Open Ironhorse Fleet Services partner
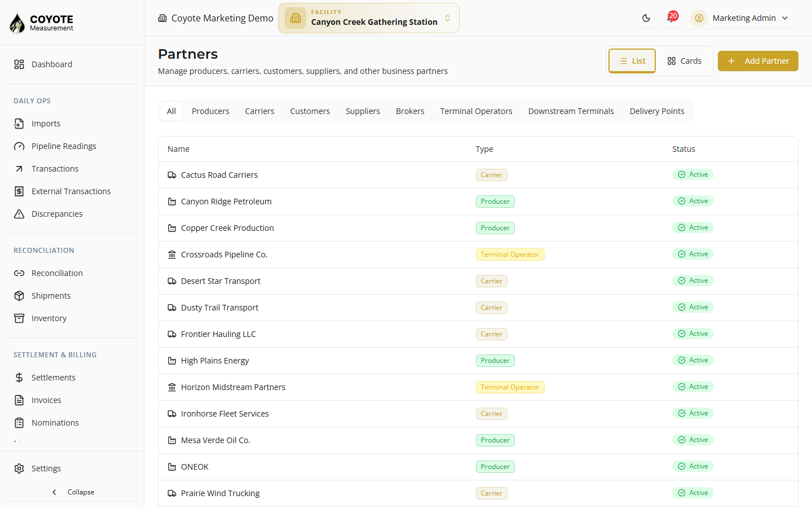Image resolution: width=812 pixels, height=508 pixels. point(224,414)
